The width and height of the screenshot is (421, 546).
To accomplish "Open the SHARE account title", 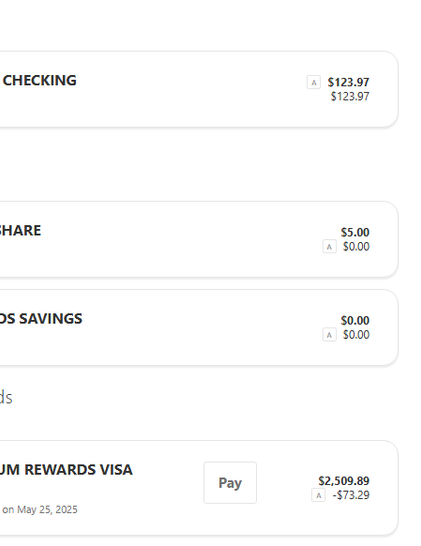I will click(20, 231).
